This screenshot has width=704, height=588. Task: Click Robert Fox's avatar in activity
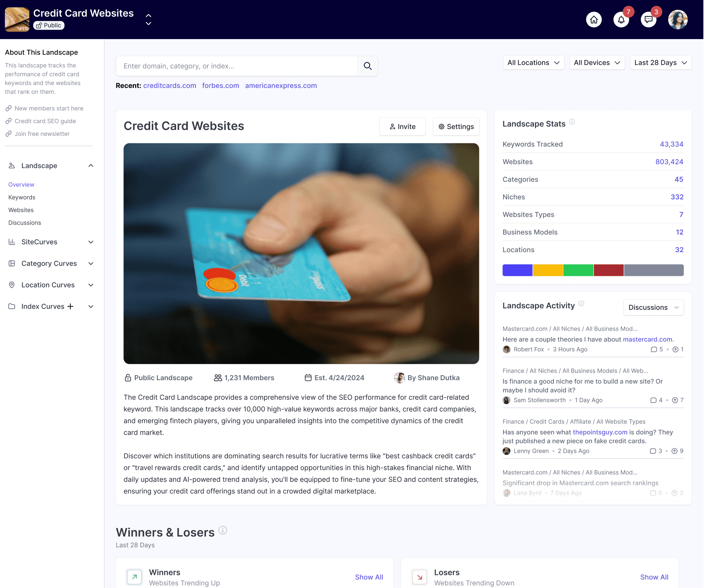[507, 350]
